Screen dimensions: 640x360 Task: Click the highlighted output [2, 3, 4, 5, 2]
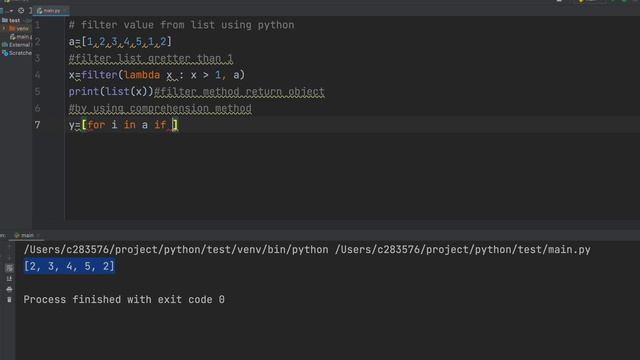[69, 267]
